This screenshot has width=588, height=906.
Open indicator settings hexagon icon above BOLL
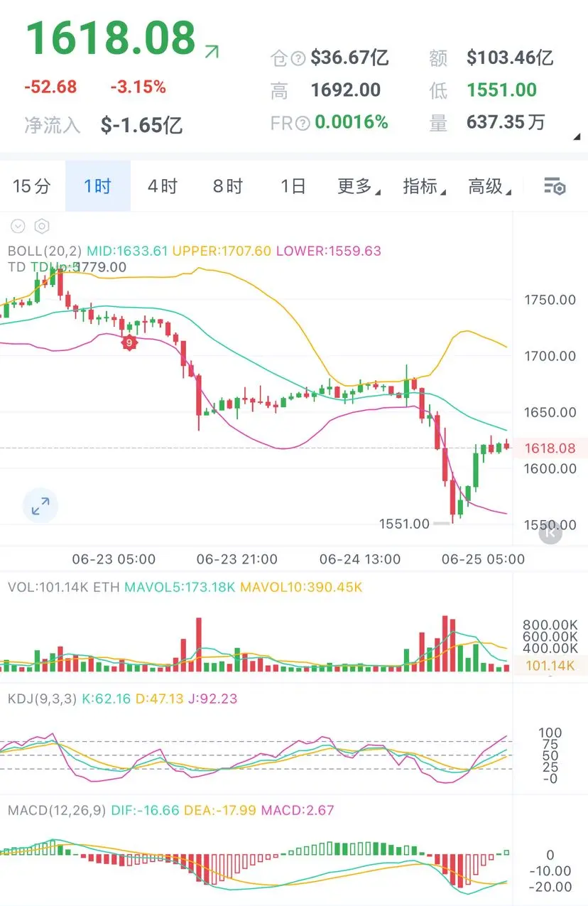pos(42,227)
